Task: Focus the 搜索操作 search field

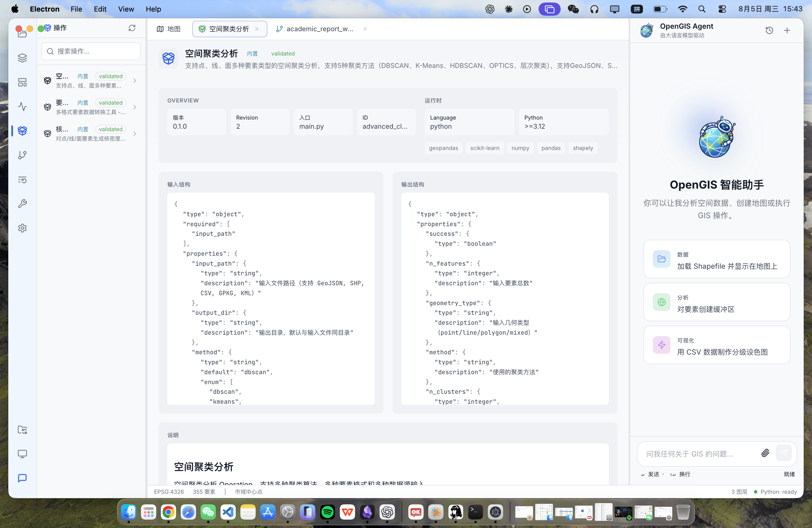Action: point(91,51)
